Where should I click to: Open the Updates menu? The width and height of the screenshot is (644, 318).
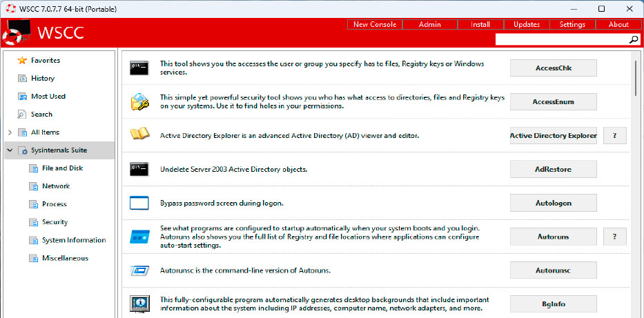[527, 24]
